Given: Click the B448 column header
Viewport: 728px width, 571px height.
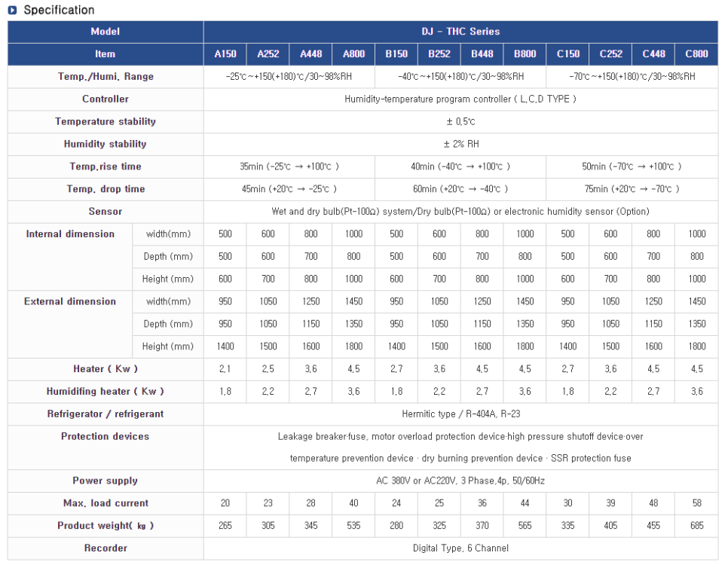Looking at the screenshot, I should click(482, 54).
